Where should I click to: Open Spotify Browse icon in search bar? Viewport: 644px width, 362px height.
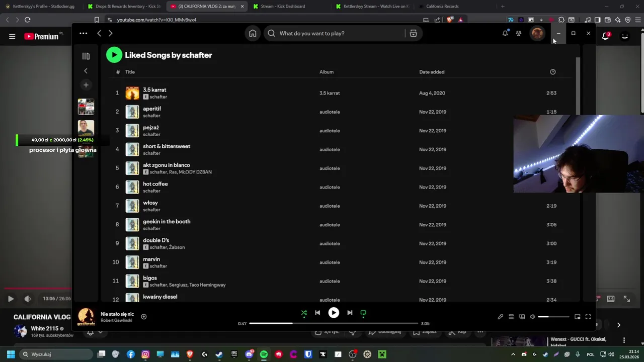(x=413, y=33)
